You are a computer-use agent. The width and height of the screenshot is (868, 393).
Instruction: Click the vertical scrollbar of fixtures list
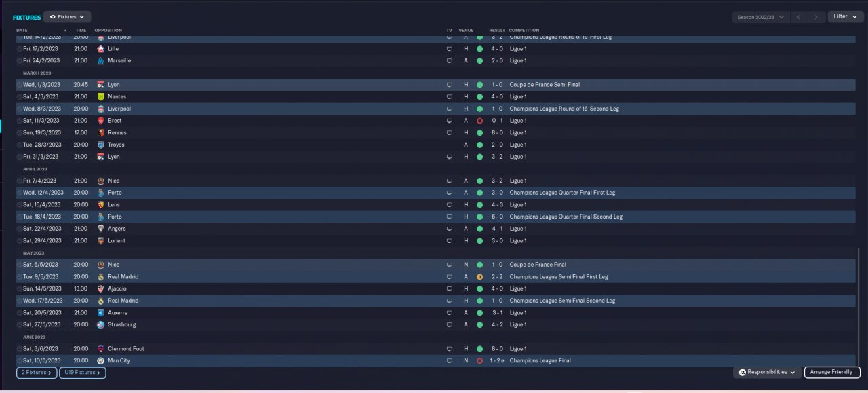[859, 306]
